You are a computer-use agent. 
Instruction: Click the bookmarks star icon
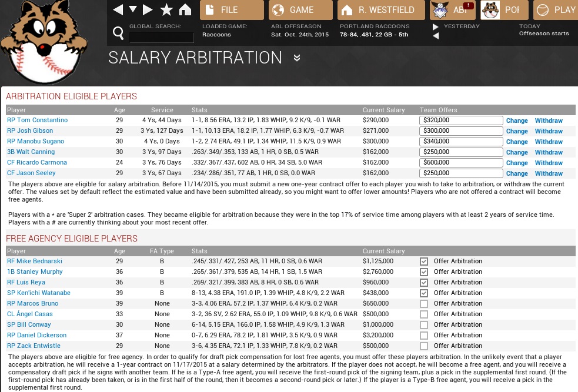point(166,9)
